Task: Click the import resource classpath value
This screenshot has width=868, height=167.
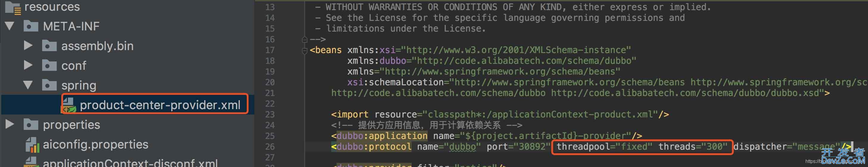Action: pyautogui.click(x=540, y=115)
